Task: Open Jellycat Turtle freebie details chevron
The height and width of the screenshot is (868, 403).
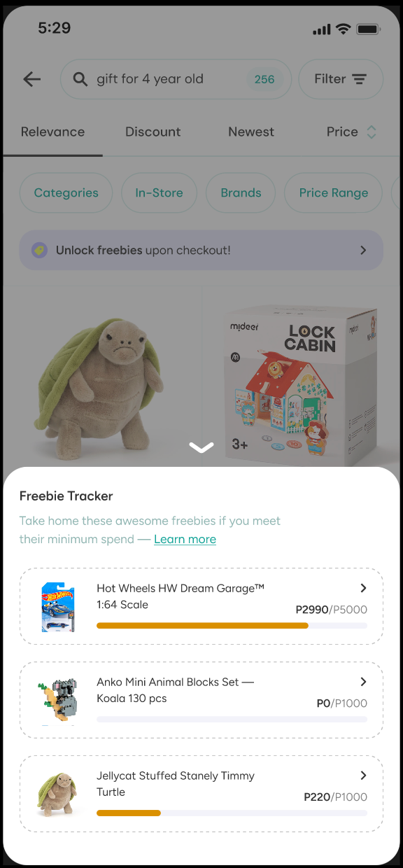Action: pos(363,776)
